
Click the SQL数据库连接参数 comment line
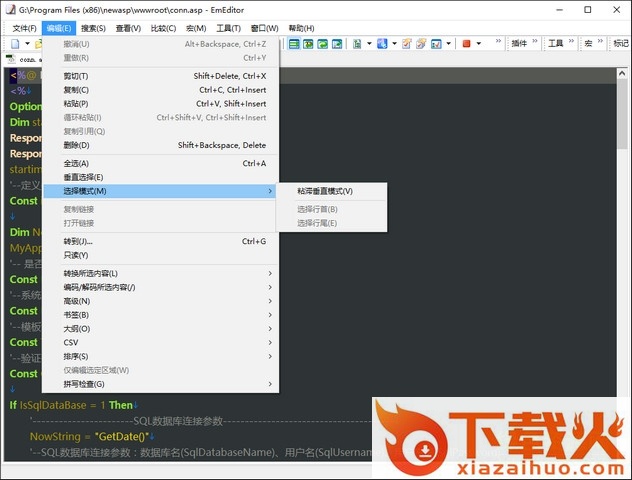tap(201, 421)
